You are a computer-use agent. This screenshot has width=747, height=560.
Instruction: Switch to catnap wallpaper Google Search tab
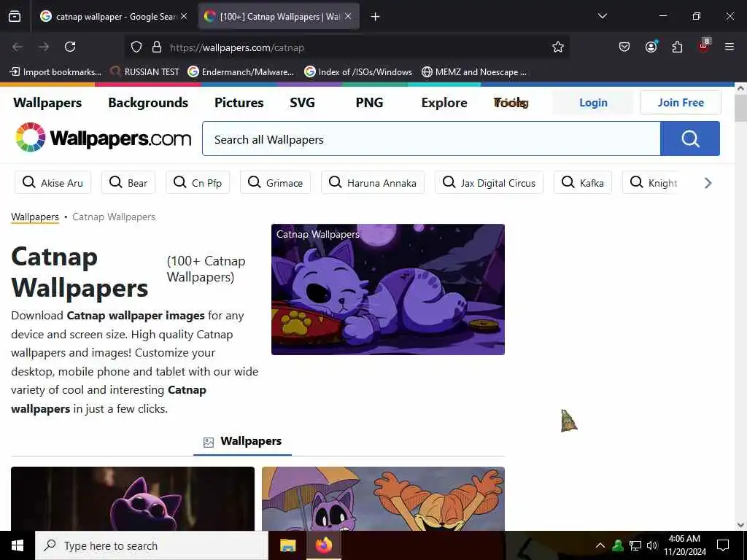point(113,16)
